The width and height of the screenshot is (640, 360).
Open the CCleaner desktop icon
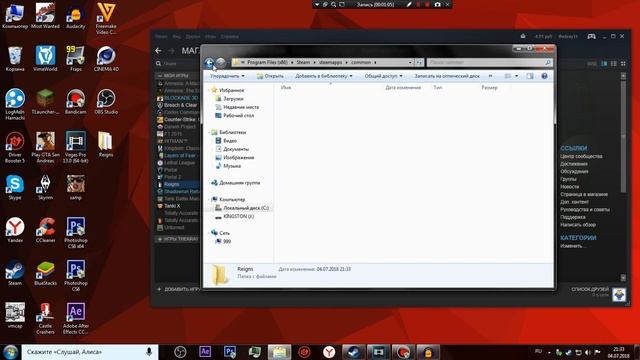45,230
